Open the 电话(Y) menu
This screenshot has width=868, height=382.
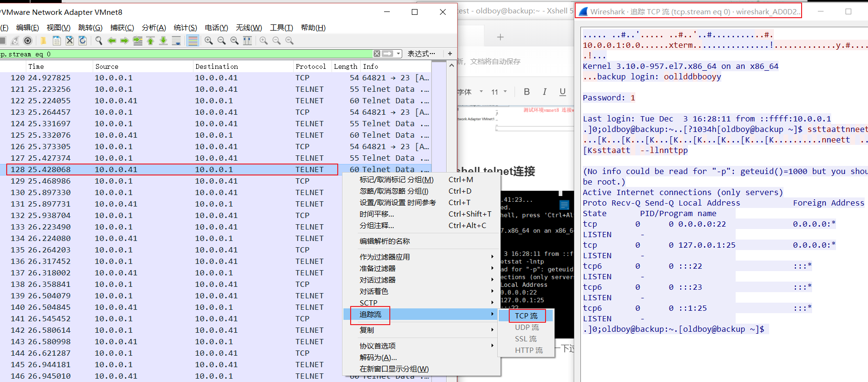[216, 28]
